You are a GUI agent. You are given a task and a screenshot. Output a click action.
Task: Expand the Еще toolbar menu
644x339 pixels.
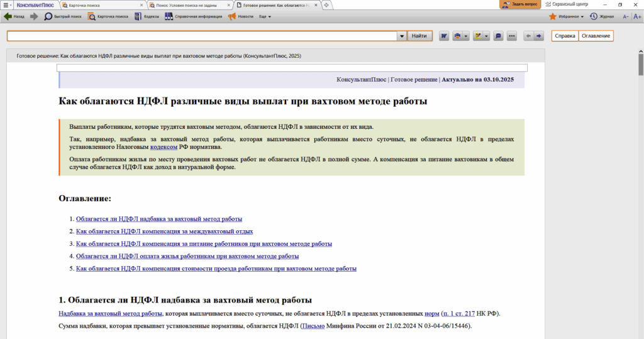tap(265, 16)
